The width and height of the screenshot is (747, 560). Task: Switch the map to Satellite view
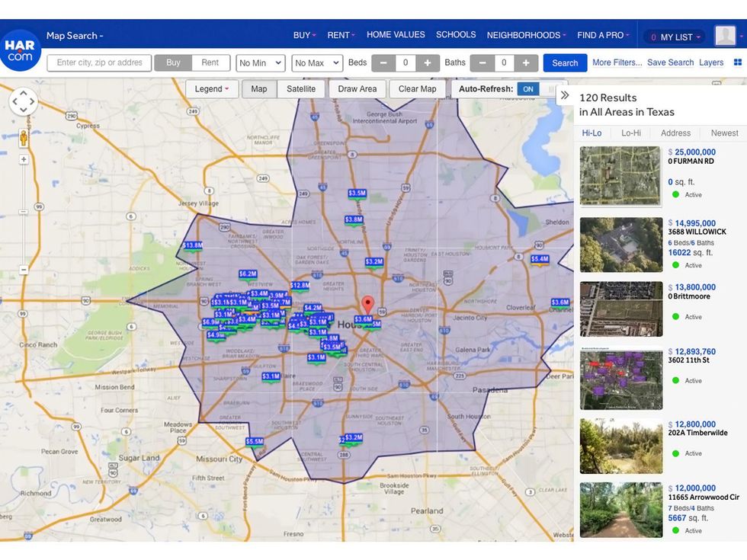pyautogui.click(x=301, y=88)
